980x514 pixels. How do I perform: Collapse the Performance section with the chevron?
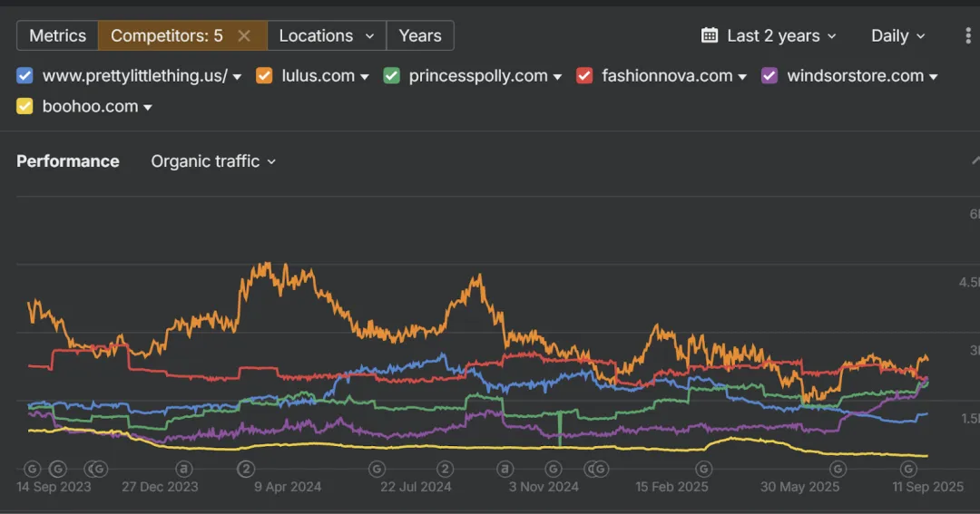coord(975,161)
